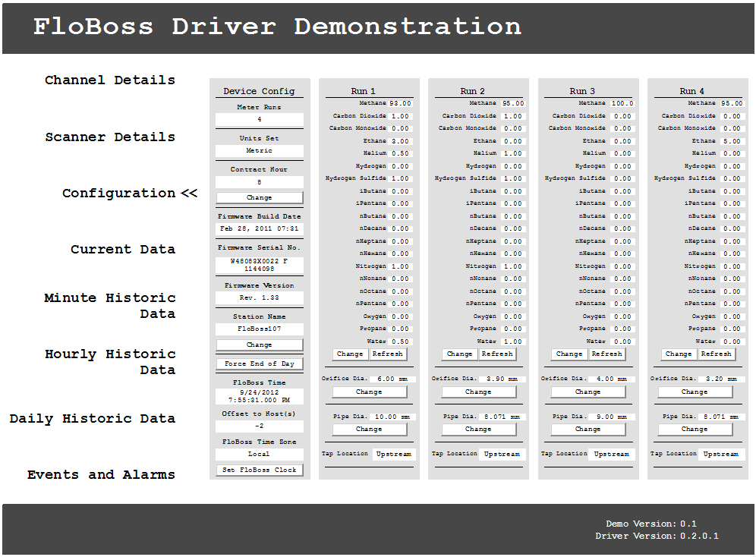Viewport: 756px width, 557px height.
Task: Open Minute Historic Data
Action: (110, 306)
